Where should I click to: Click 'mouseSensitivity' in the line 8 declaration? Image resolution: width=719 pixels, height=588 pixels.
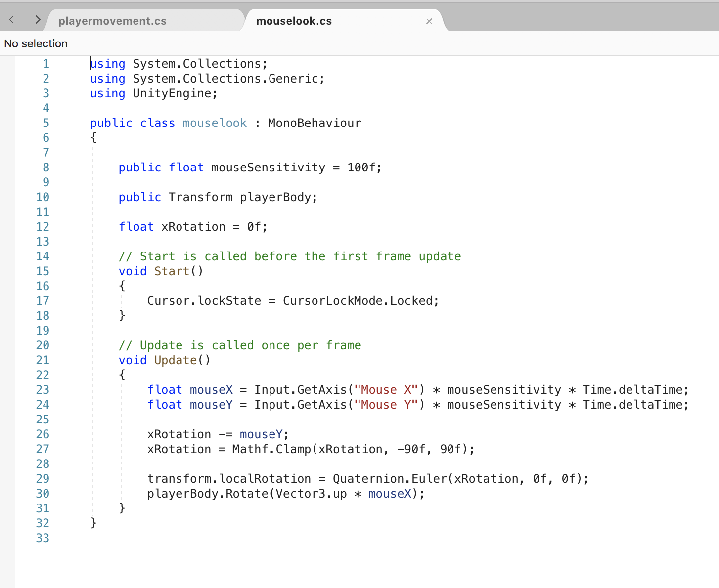click(269, 168)
